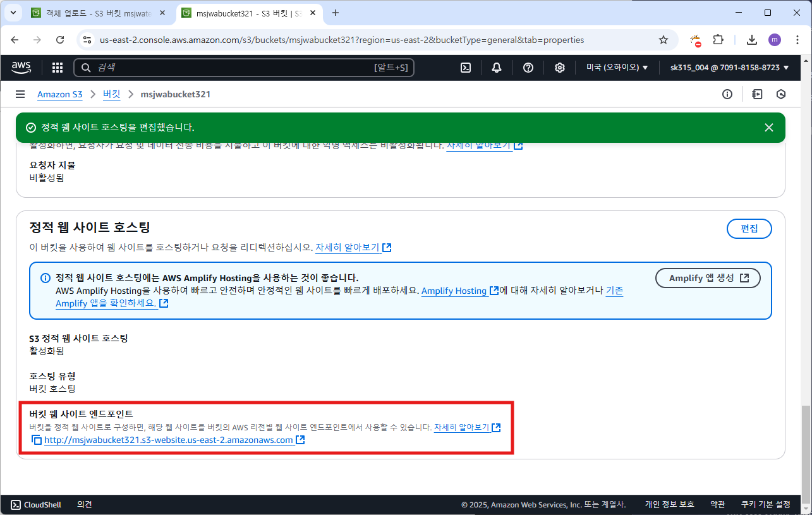The image size is (812, 515).
Task: Toggle the S3 side navigation hamburger
Action: [20, 94]
